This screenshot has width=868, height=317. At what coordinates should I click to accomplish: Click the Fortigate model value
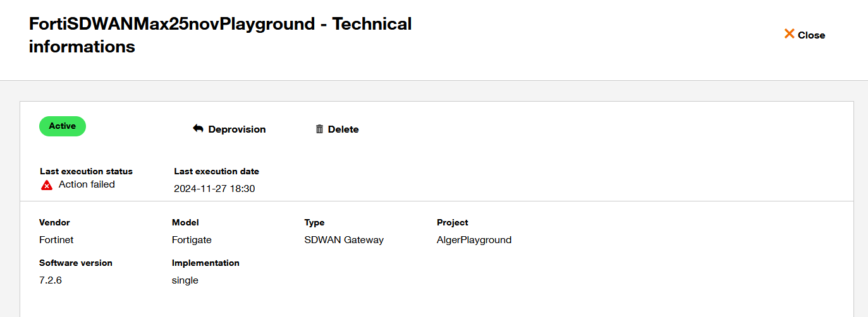click(192, 240)
